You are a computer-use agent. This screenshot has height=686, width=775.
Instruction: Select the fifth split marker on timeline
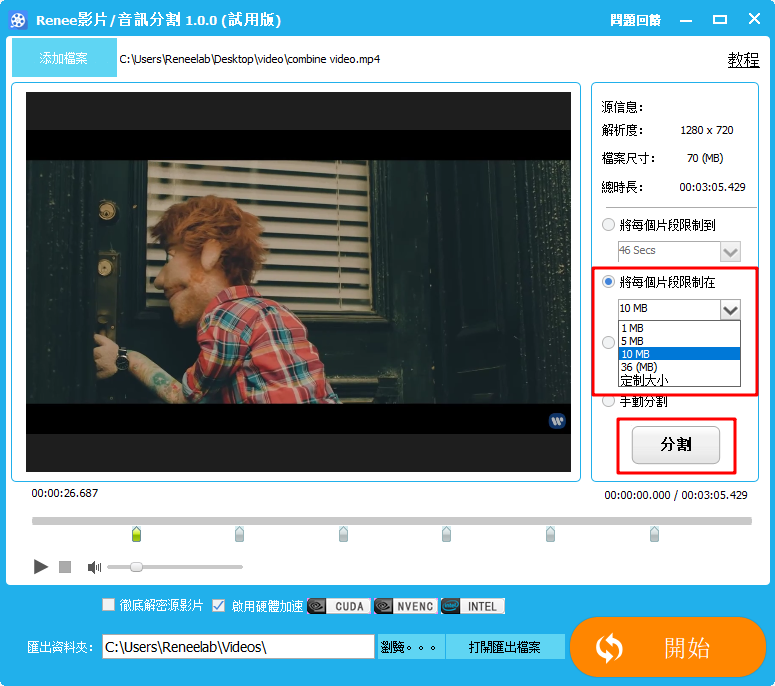[x=550, y=534]
